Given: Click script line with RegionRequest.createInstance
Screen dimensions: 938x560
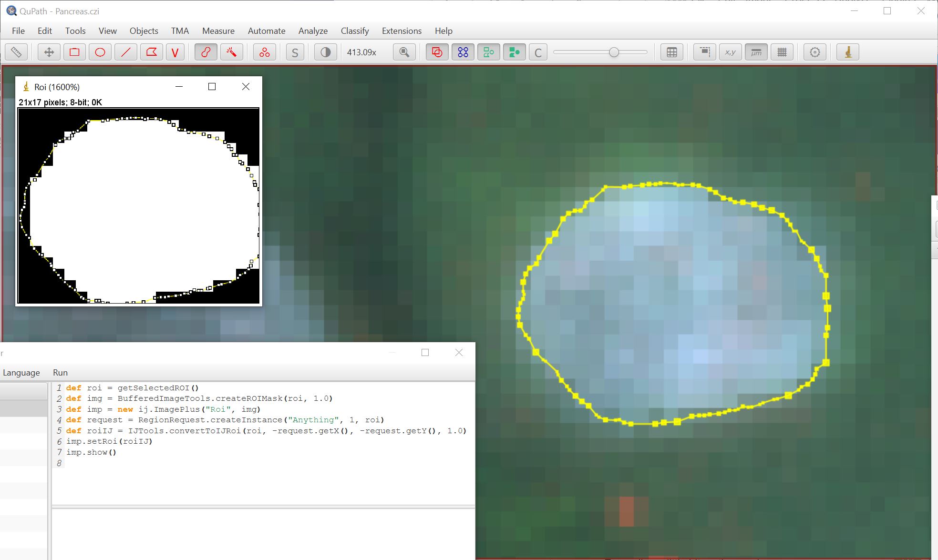Looking at the screenshot, I should (225, 420).
